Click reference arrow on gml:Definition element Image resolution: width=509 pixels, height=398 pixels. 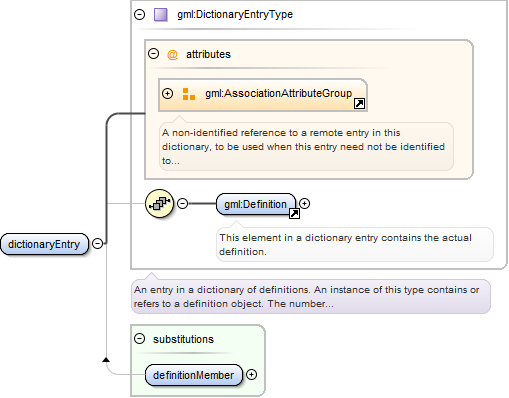tap(294, 213)
